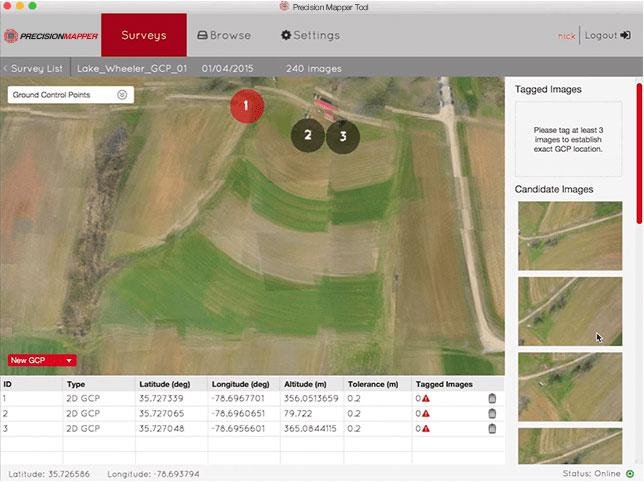The image size is (644, 482).
Task: Select GCP marker 3 on map
Action: click(343, 135)
